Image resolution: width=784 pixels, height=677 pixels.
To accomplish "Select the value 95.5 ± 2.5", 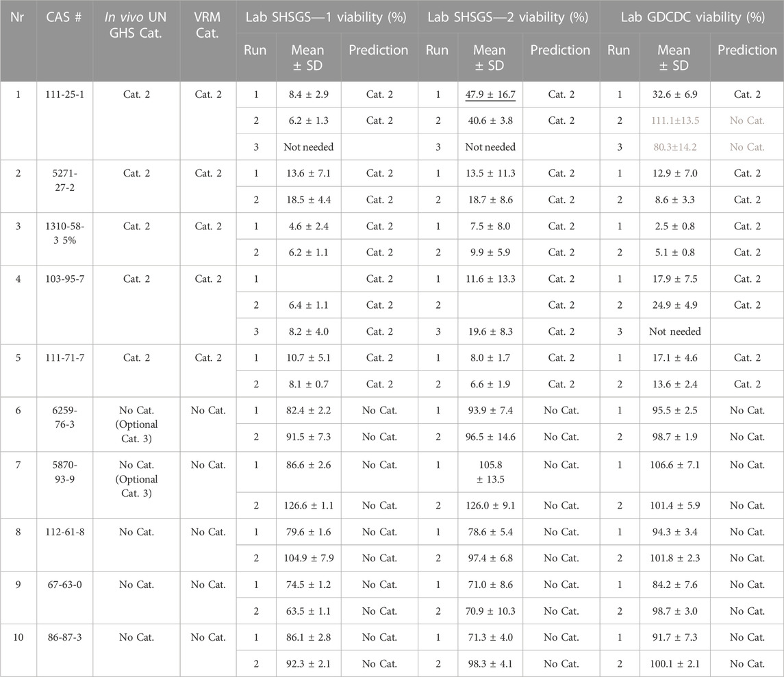I will pyautogui.click(x=675, y=411).
